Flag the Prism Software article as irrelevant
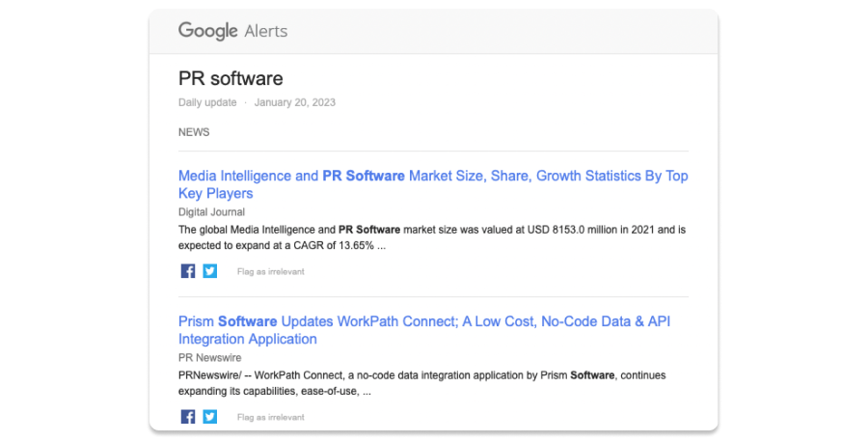 click(270, 418)
